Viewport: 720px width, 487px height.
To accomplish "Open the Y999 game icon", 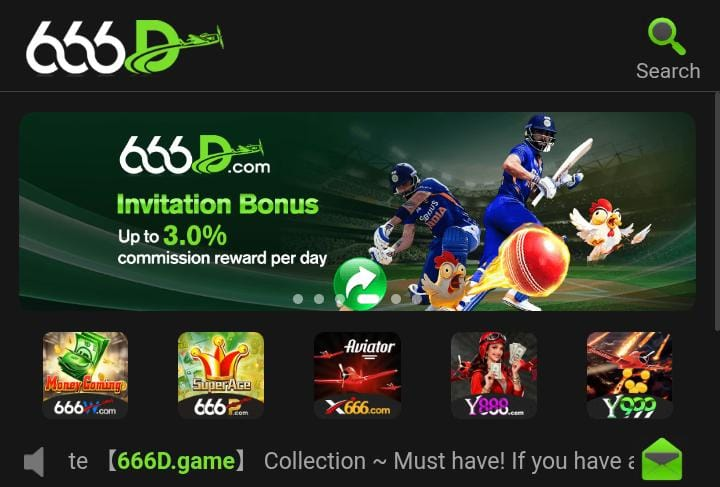I will coord(630,375).
